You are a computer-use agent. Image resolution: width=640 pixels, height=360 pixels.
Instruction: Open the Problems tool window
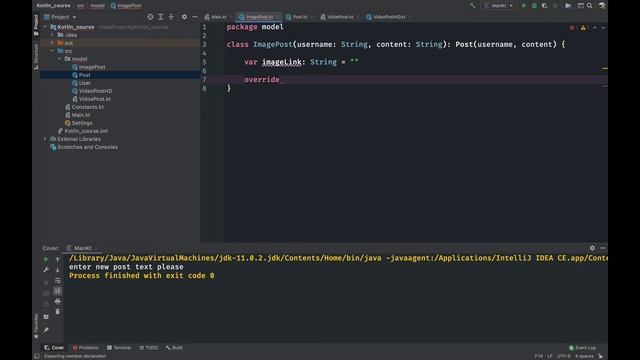(85, 348)
